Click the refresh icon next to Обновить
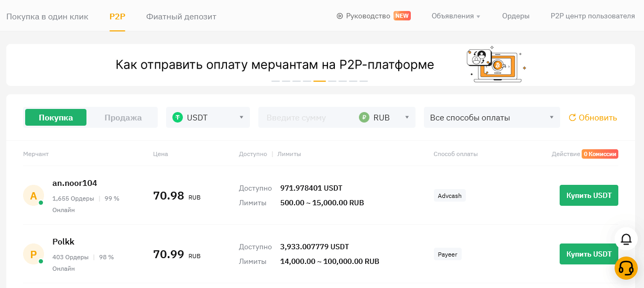The height and width of the screenshot is (288, 644). pyautogui.click(x=572, y=118)
